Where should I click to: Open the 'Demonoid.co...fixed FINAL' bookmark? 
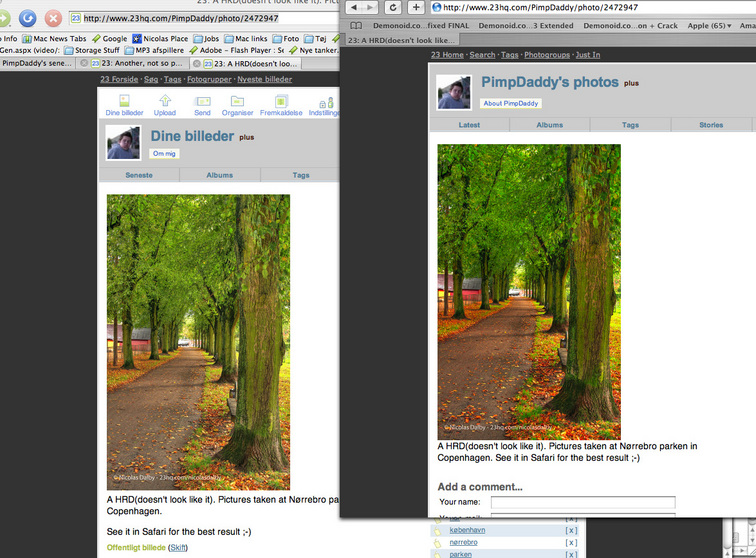coord(421,26)
